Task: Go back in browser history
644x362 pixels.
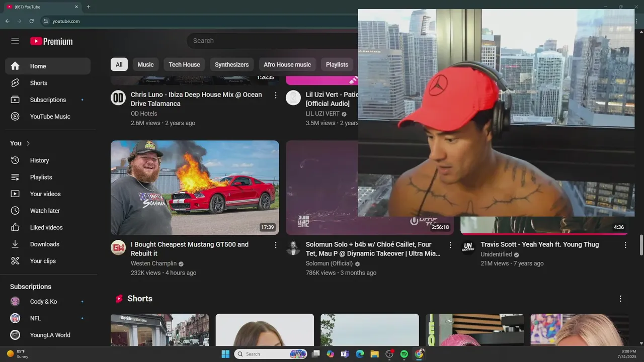Action: 7,21
